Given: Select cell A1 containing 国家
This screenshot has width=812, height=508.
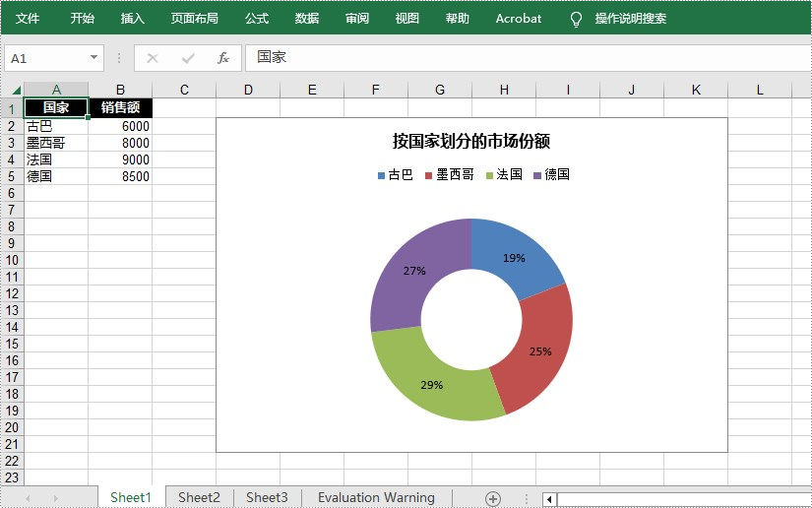Looking at the screenshot, I should [56, 107].
